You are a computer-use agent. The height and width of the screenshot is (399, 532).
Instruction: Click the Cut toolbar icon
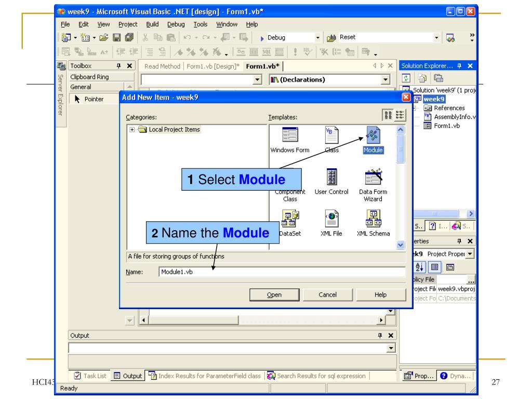point(145,37)
